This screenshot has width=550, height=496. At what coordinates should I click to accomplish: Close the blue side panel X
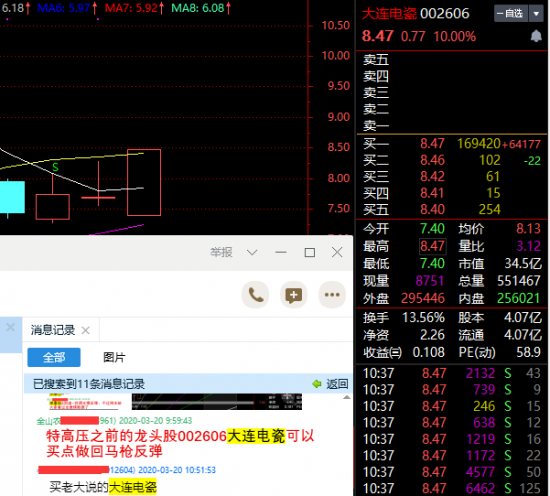point(11,327)
